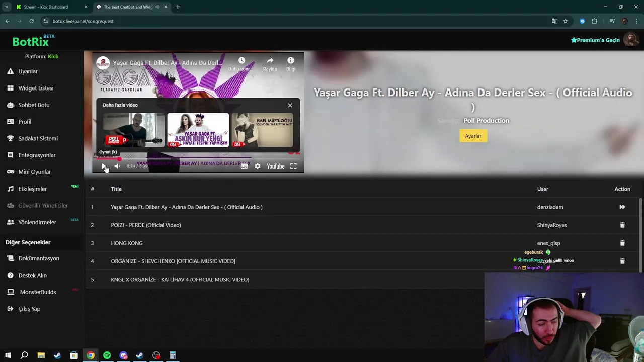Open video on YouTube logo
This screenshot has height=362, width=644.
pyautogui.click(x=275, y=166)
